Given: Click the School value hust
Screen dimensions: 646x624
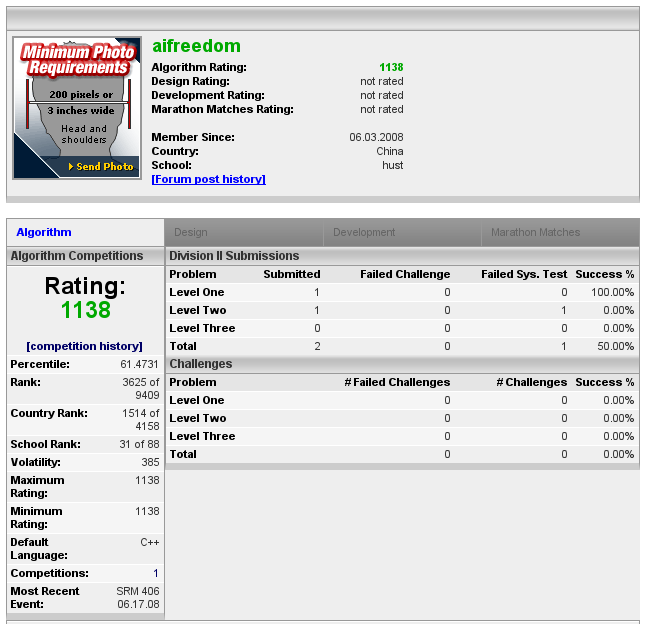Looking at the screenshot, I should (393, 165).
